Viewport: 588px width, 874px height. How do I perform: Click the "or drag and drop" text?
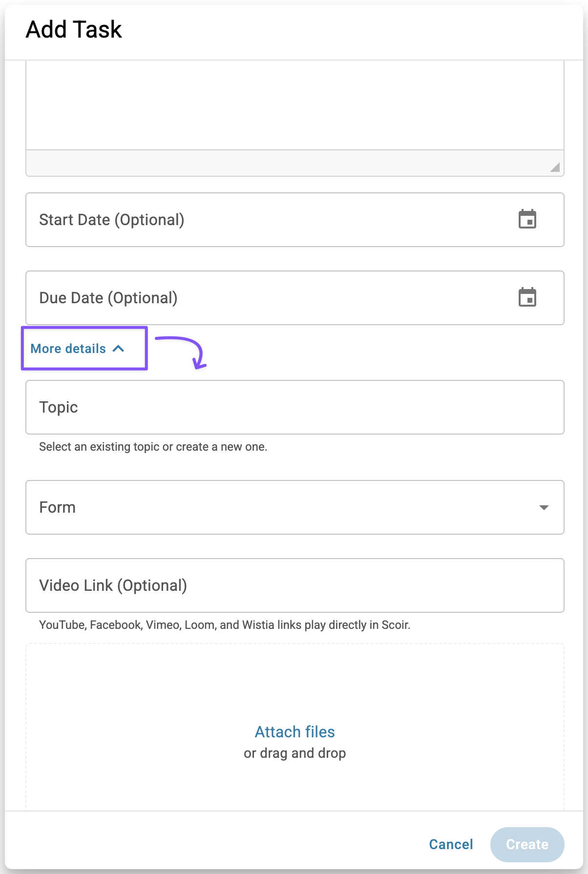tap(294, 753)
